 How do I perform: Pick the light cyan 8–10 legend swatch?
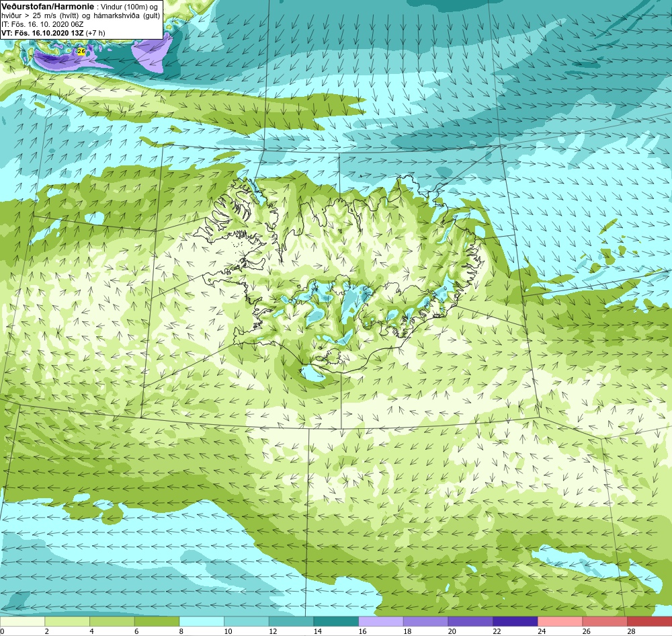point(202,621)
